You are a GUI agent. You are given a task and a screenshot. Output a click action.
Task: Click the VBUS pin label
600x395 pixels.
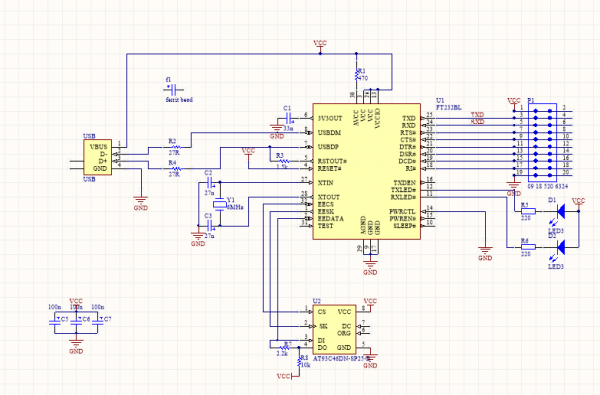click(x=98, y=147)
